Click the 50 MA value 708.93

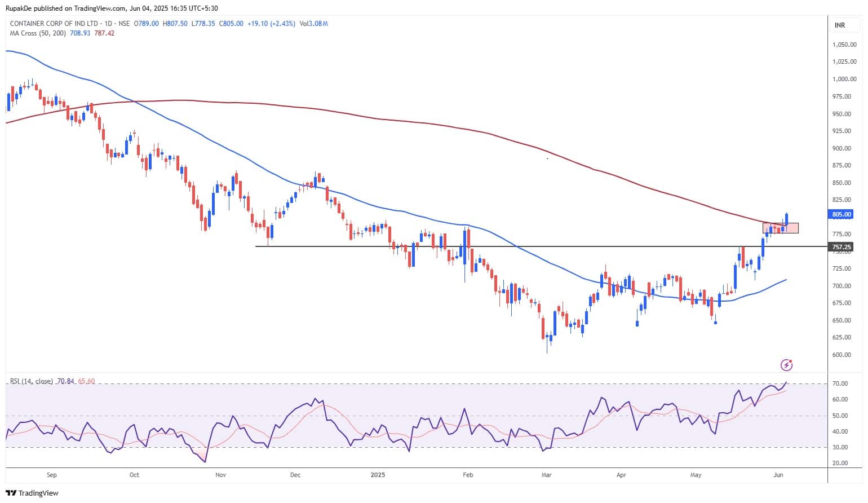[80, 33]
